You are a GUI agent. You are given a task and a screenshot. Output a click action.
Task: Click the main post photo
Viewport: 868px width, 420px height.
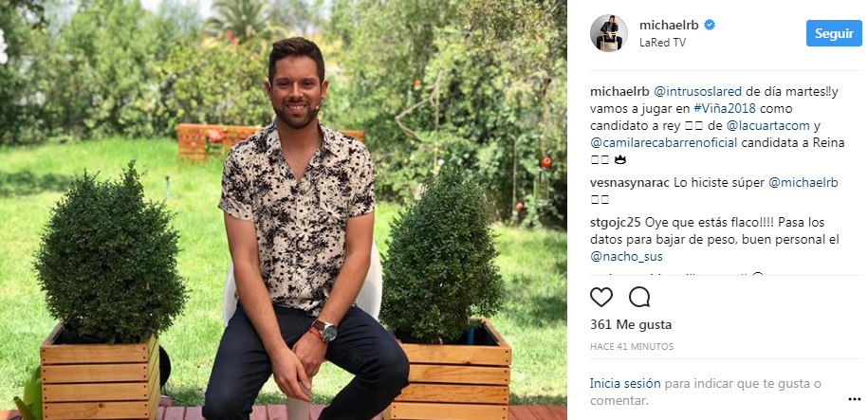click(x=284, y=210)
